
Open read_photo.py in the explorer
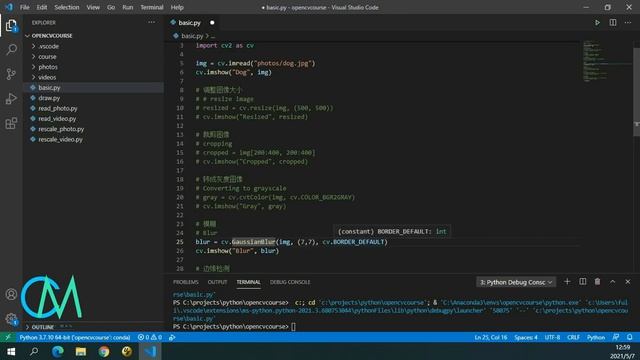click(94, 108)
